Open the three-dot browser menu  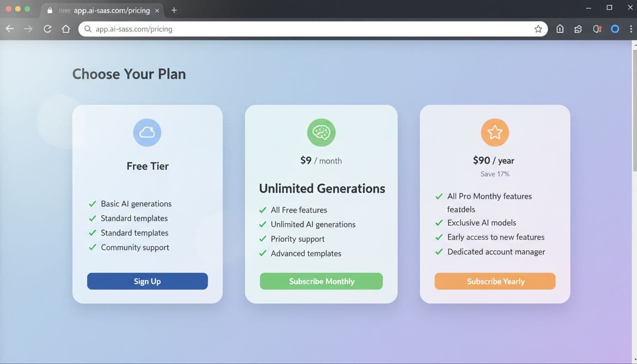coord(631,28)
